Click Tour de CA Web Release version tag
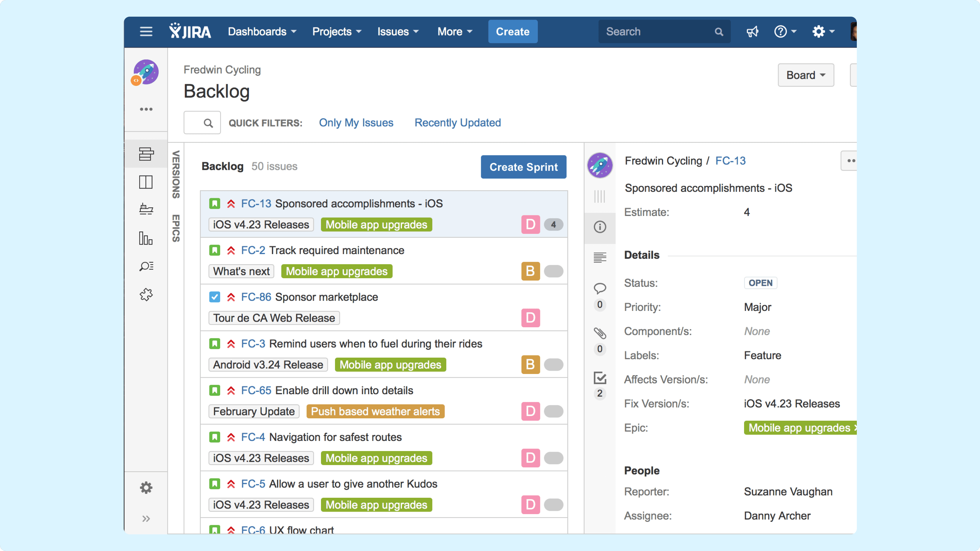This screenshot has width=980, height=551. [274, 318]
